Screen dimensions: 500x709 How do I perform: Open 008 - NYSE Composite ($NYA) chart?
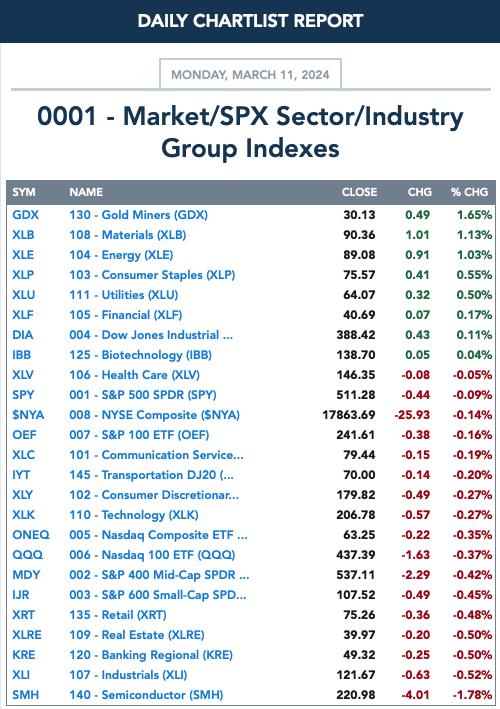point(154,415)
